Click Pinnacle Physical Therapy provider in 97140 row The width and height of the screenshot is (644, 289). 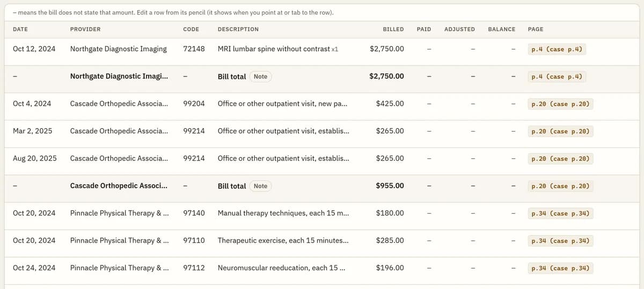click(x=120, y=213)
